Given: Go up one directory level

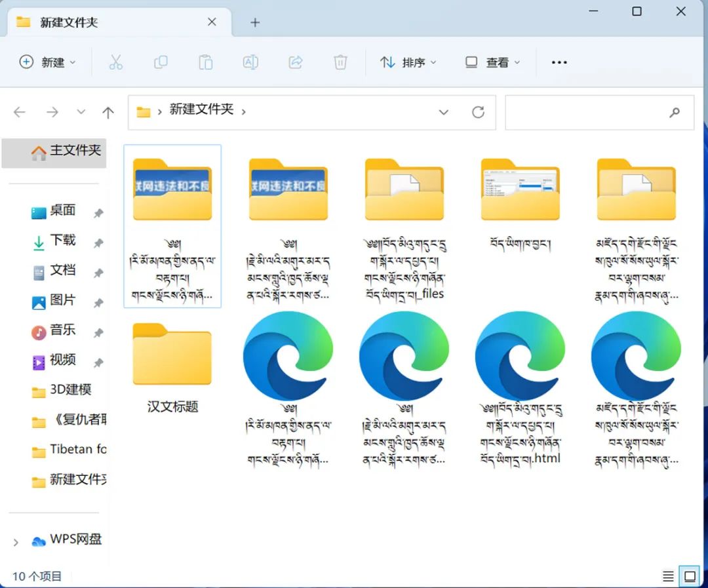Looking at the screenshot, I should pyautogui.click(x=108, y=112).
